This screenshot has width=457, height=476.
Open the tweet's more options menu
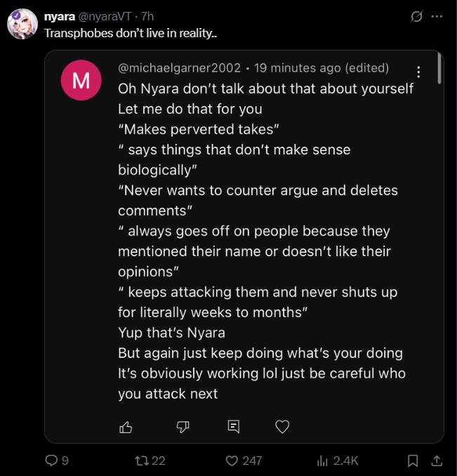tap(437, 16)
